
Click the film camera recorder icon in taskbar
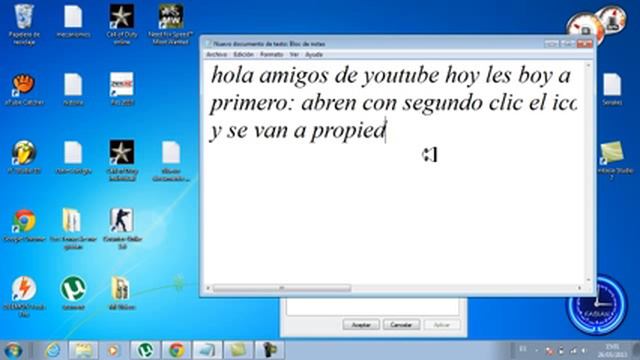(x=269, y=350)
